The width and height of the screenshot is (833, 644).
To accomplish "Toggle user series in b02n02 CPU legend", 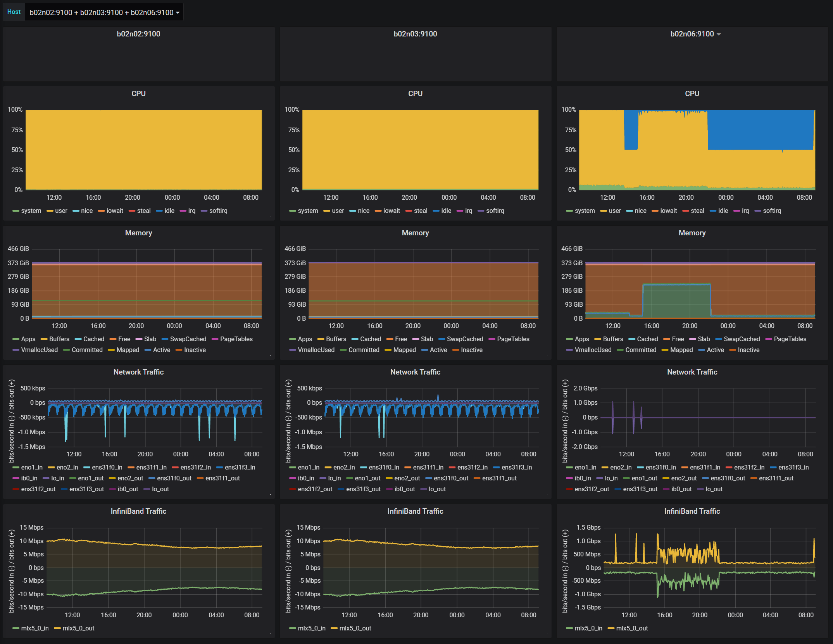I will (x=61, y=211).
